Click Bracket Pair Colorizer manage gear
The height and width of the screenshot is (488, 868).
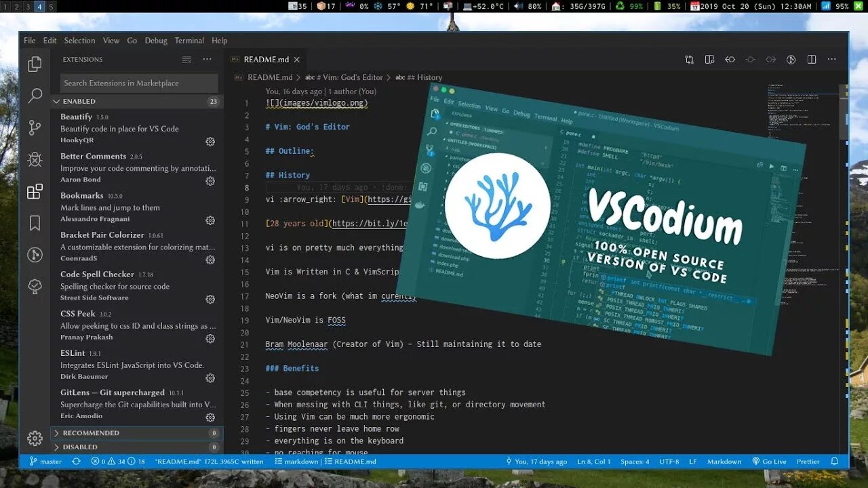click(210, 260)
